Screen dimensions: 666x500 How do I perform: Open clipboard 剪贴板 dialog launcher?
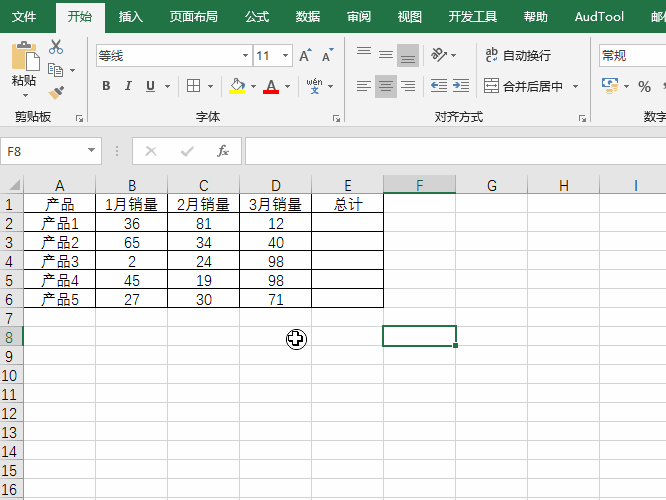point(79,119)
